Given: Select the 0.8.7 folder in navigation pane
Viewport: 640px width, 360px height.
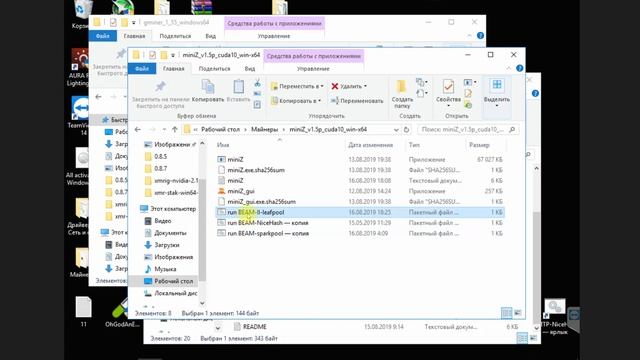Looking at the screenshot, I should tap(160, 168).
